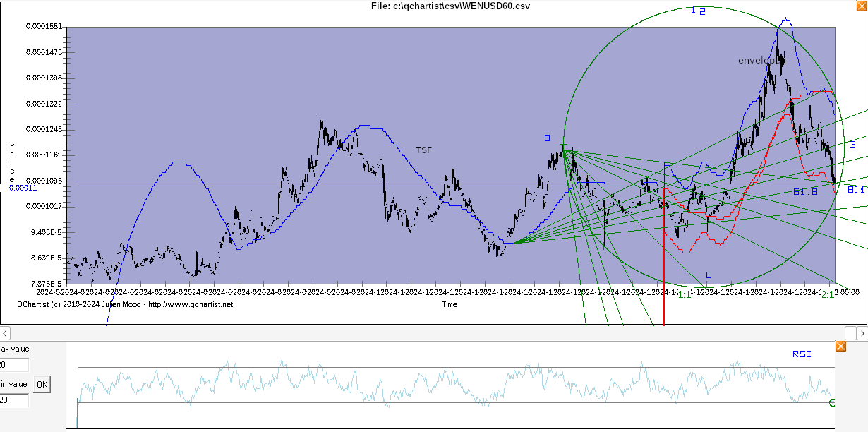Image resolution: width=868 pixels, height=432 pixels.
Task: Click the 'in value' field label
Action: (x=14, y=384)
